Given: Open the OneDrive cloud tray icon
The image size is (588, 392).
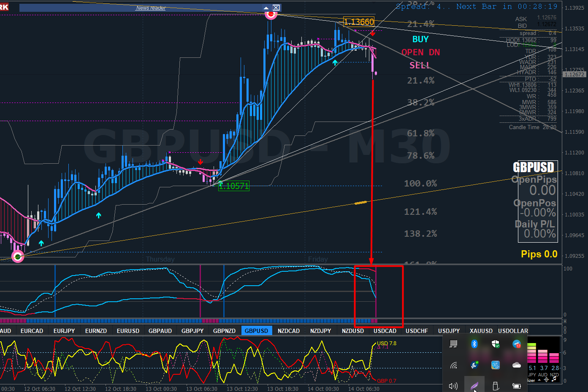Looking at the screenshot, I should tap(517, 365).
